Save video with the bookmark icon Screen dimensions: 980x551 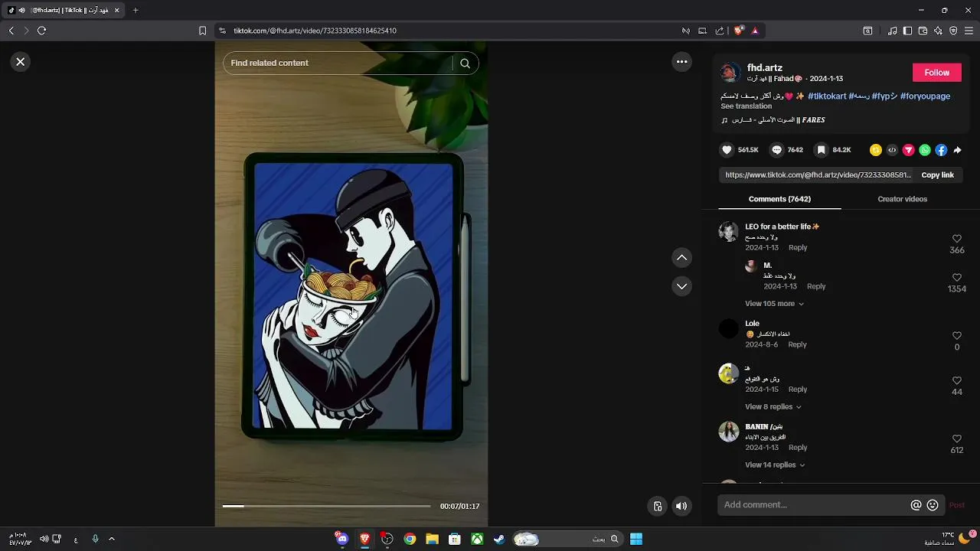[x=821, y=150]
